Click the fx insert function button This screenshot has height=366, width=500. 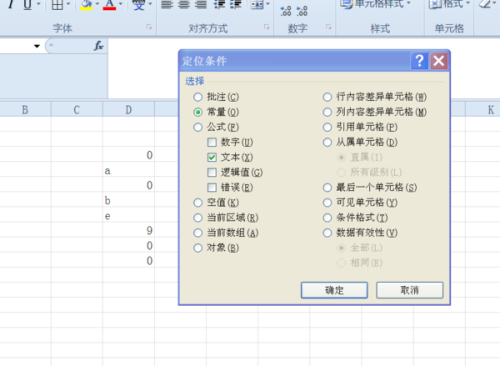99,46
